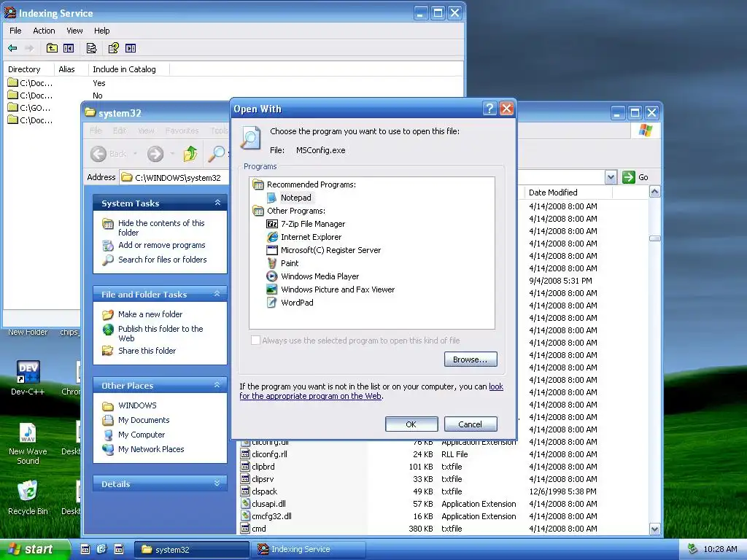The height and width of the screenshot is (560, 747).
Task: Select Internet Explorer in program list
Action: coord(311,237)
